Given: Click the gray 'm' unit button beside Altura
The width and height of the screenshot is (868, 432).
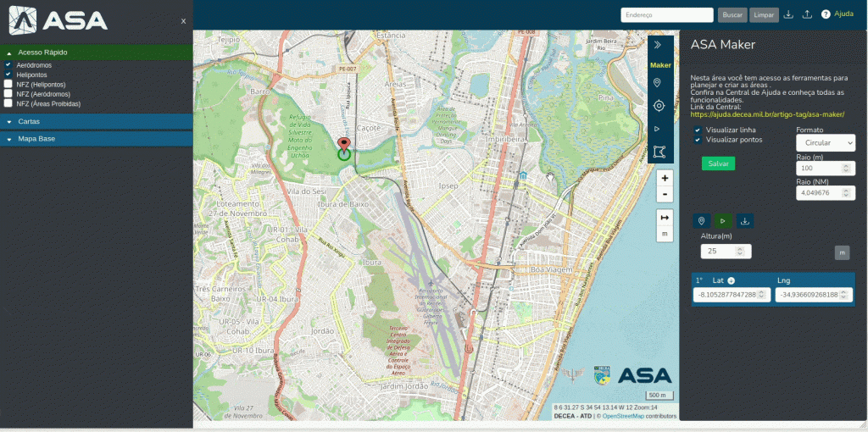Looking at the screenshot, I should click(842, 252).
